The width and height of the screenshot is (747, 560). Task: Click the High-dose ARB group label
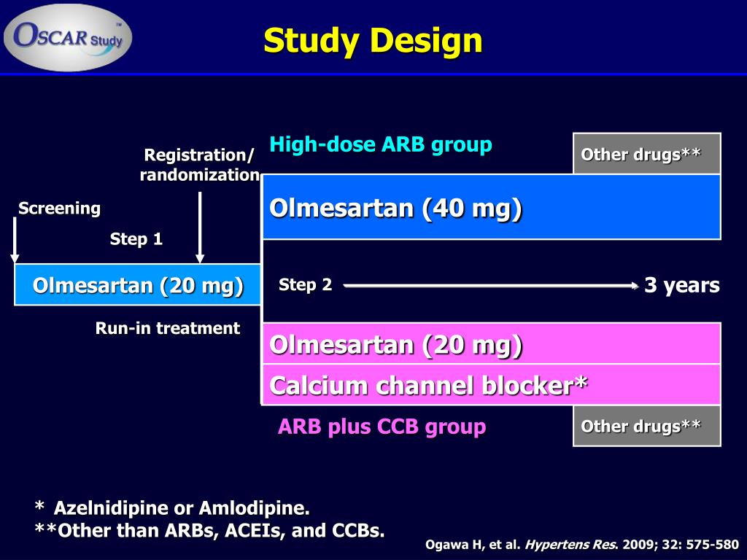381,145
